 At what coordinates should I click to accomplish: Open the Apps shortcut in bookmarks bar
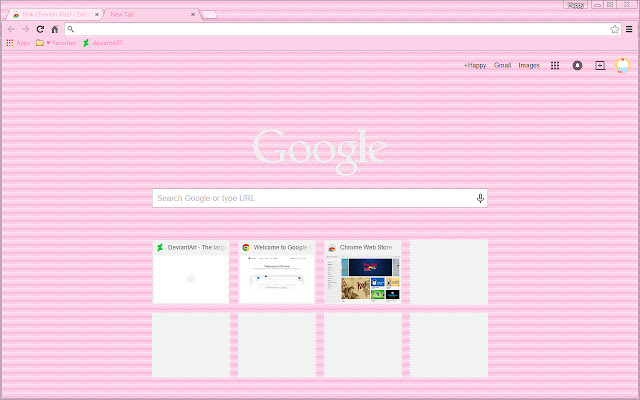tap(18, 43)
